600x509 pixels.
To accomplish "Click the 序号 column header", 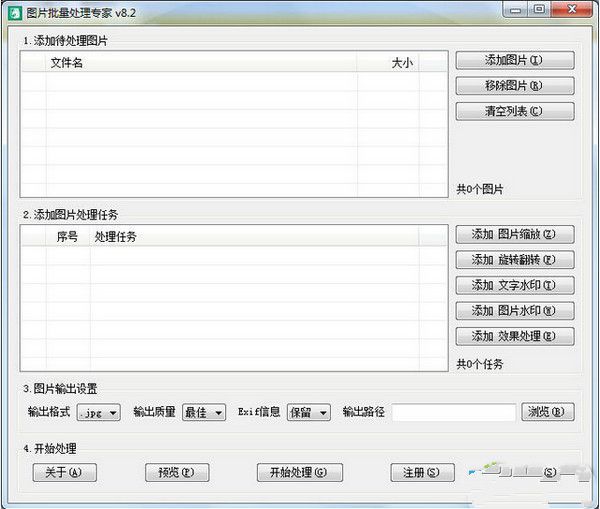I will (x=68, y=237).
